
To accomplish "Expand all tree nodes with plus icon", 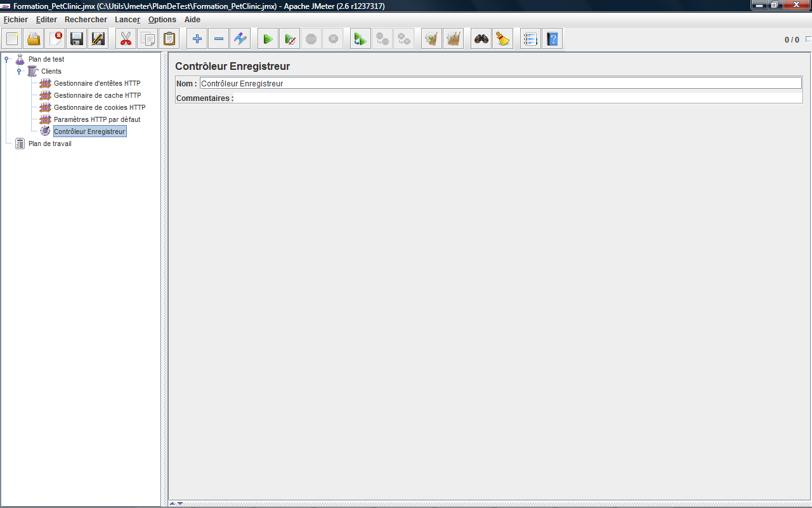I will pyautogui.click(x=197, y=39).
